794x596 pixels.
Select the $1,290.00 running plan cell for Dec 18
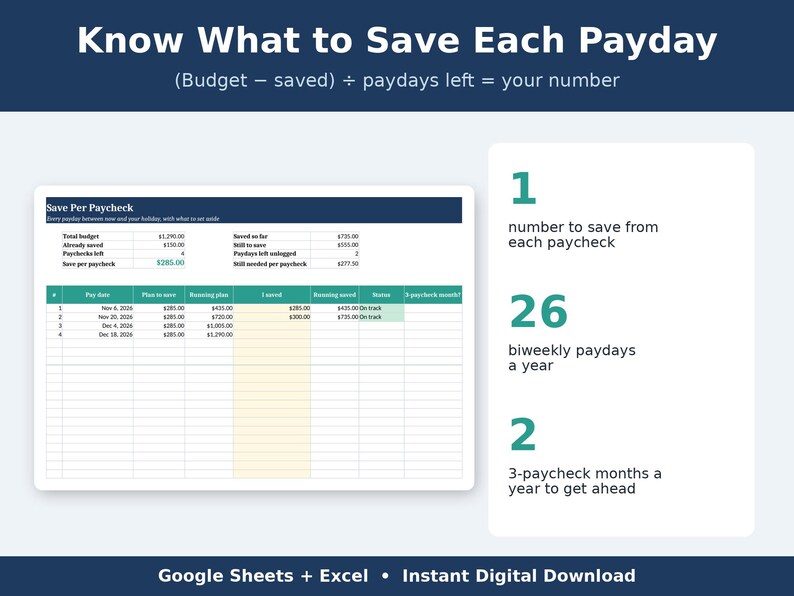[x=209, y=334]
